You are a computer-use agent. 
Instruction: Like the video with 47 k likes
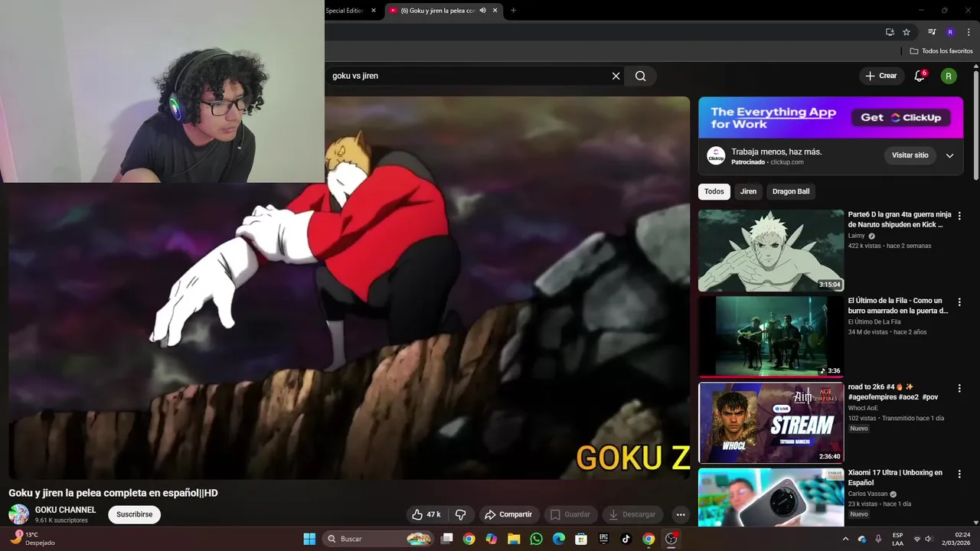(x=426, y=514)
